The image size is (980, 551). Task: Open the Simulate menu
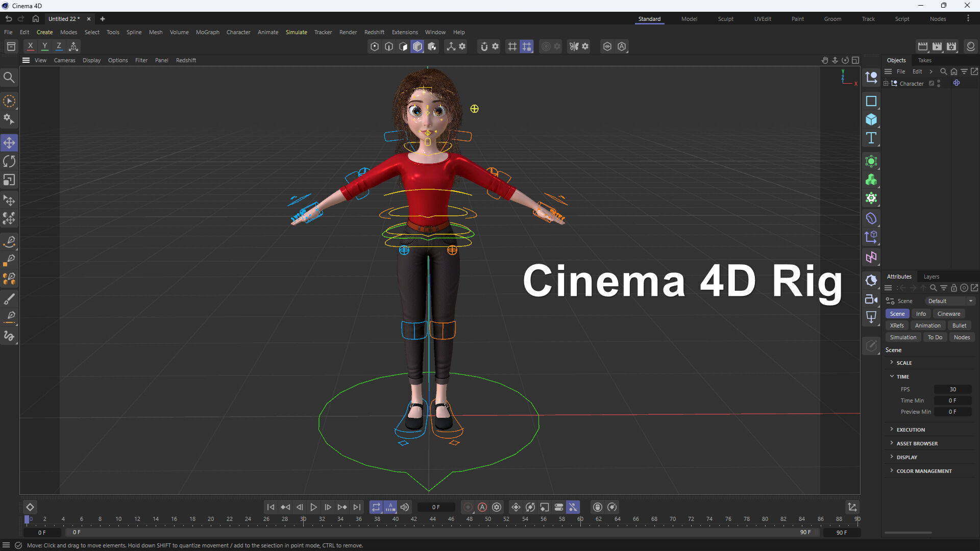click(x=296, y=32)
